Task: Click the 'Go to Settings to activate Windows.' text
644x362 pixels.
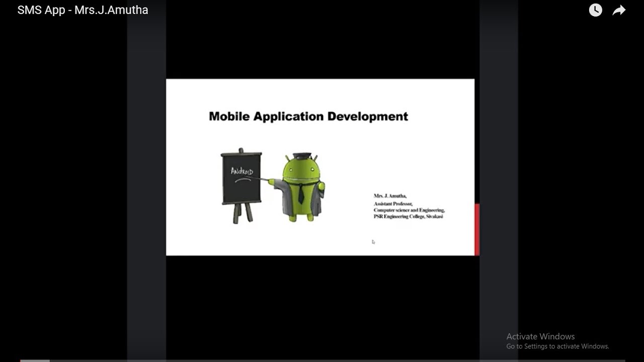Action: (557, 346)
